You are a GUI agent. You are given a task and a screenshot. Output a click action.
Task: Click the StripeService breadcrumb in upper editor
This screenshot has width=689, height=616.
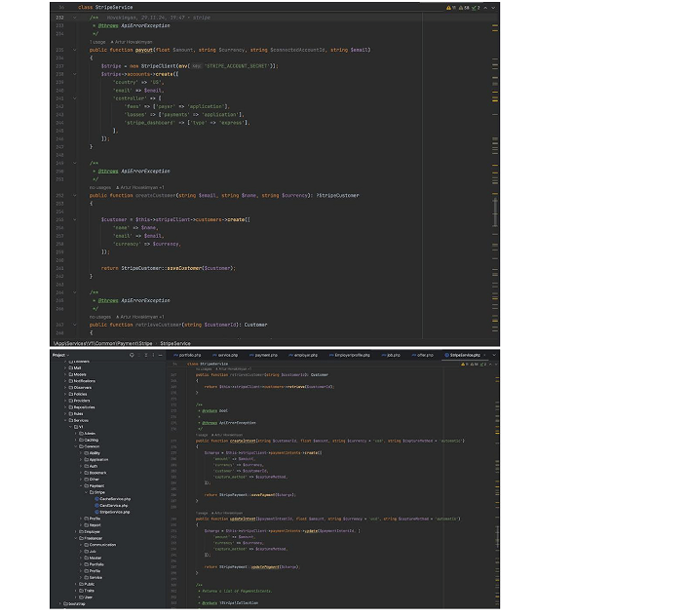(175, 343)
